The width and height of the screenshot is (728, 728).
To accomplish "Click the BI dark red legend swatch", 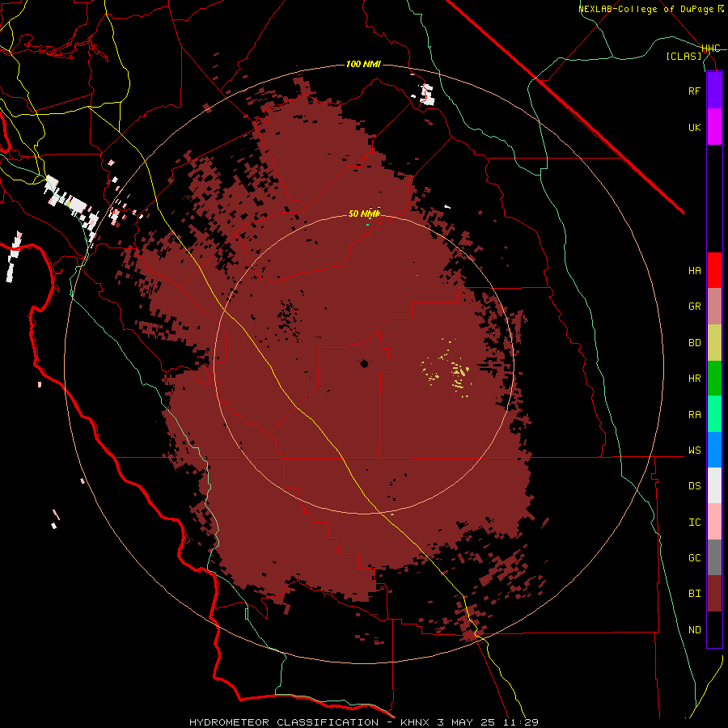I will point(714,594).
